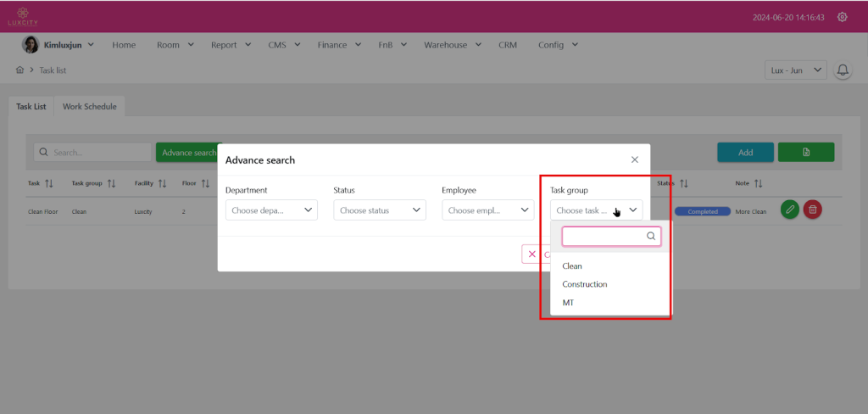
Task: Select MT option in task group list
Action: pos(568,303)
